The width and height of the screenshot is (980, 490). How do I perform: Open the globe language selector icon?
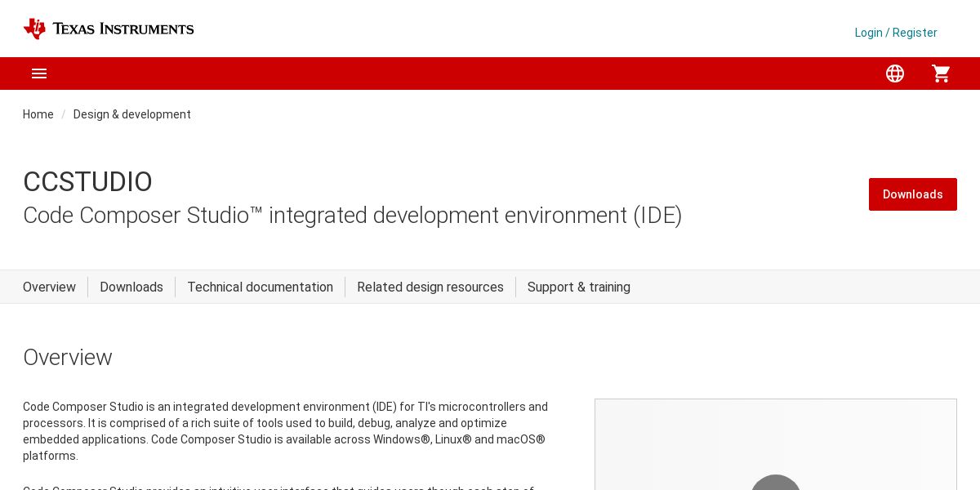pos(895,73)
